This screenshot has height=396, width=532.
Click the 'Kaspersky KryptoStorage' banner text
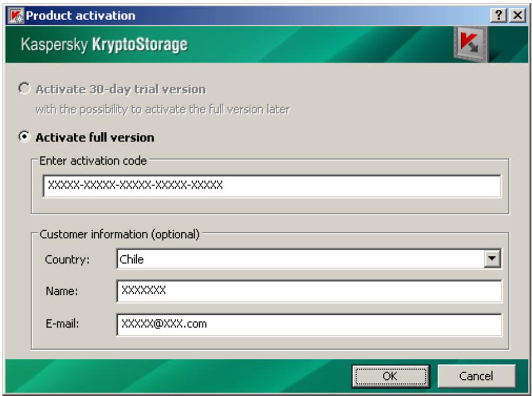click(104, 44)
